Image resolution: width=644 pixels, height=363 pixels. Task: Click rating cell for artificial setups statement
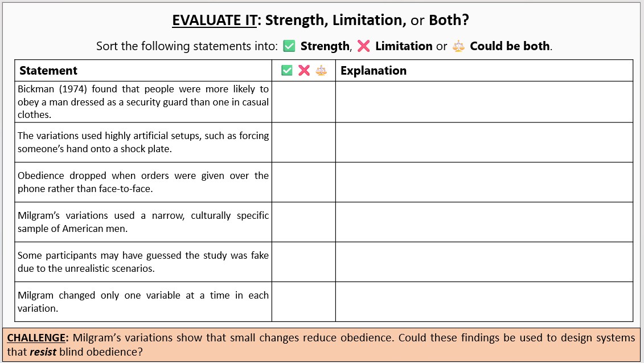click(303, 142)
